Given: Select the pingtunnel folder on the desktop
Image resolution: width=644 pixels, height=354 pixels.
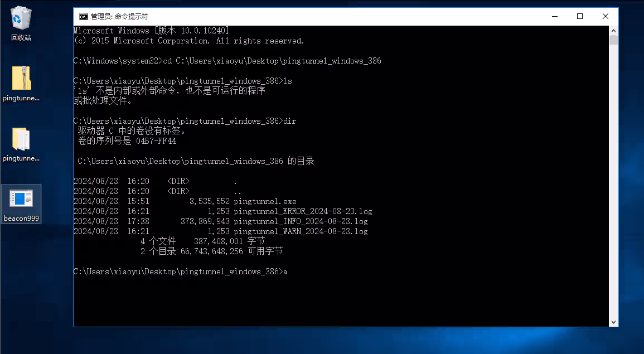Looking at the screenshot, I should [21, 143].
